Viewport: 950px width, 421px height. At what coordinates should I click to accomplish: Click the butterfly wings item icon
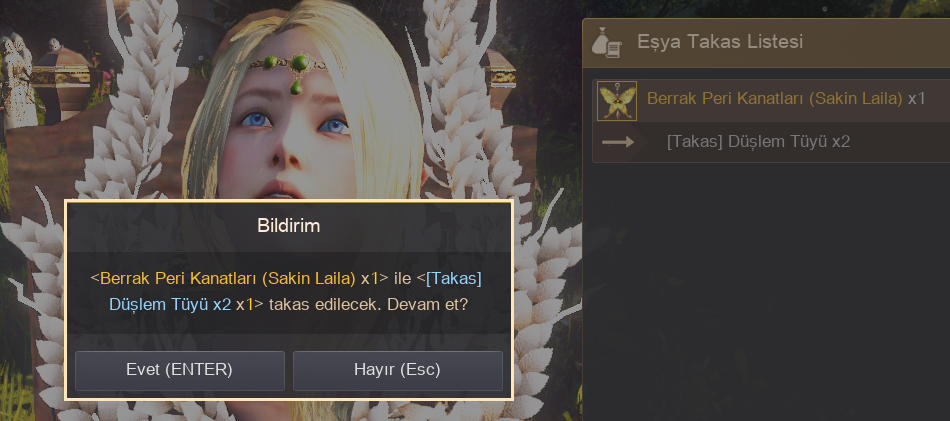coord(617,101)
